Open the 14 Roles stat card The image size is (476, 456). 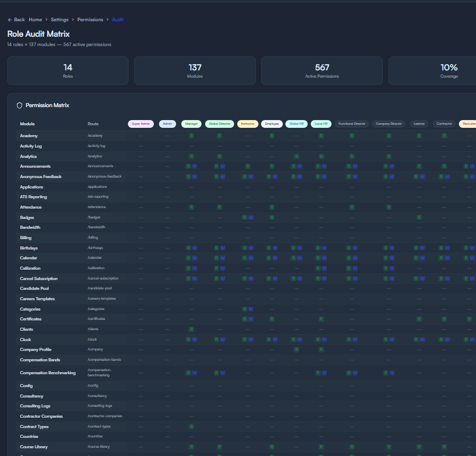[68, 71]
